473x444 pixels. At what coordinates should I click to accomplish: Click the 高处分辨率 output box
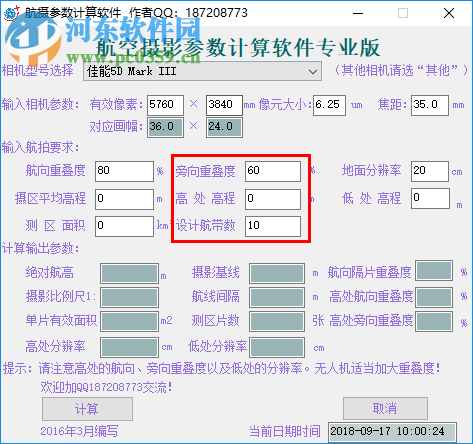(130, 347)
